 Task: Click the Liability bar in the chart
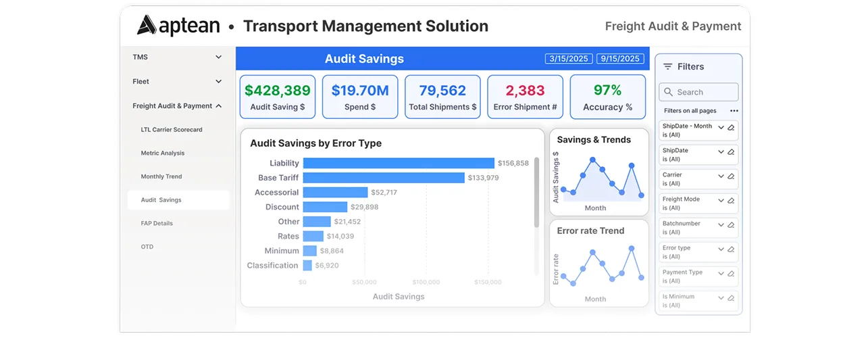pos(399,163)
